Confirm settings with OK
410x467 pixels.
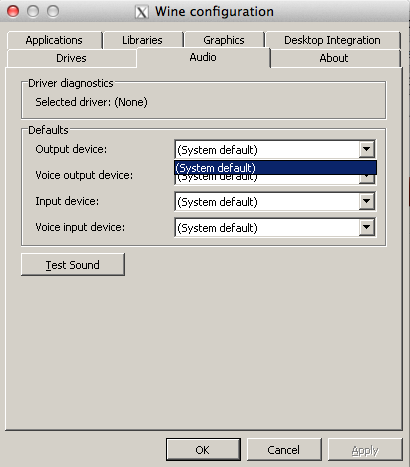point(203,450)
